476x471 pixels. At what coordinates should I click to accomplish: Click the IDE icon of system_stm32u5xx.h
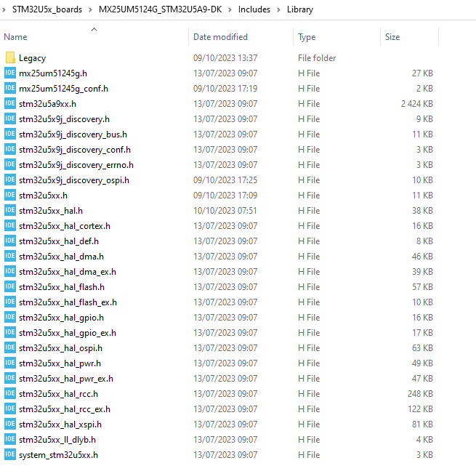pos(10,454)
